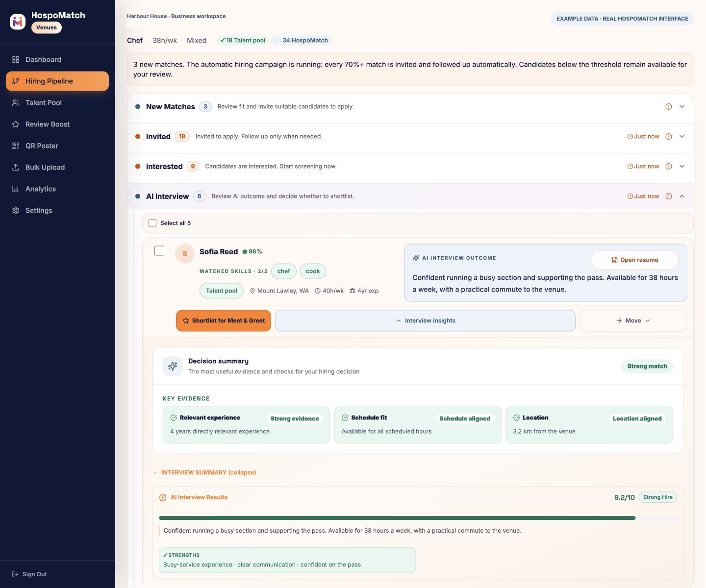706x588 pixels.
Task: Go to Talent Pool in sidebar
Action: click(x=57, y=103)
